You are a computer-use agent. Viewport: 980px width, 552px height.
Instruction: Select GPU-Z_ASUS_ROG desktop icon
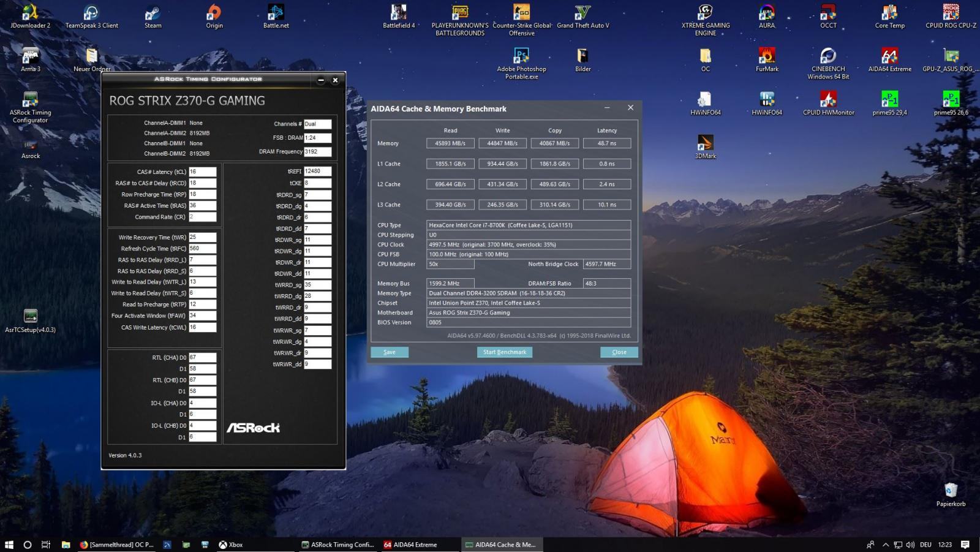point(951,60)
